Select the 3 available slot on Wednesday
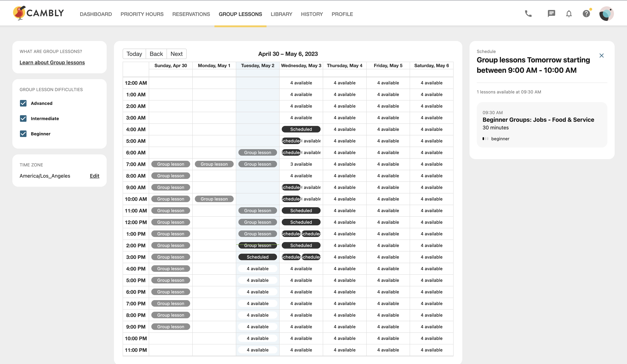Screen dimensions: 627x364 (x=301, y=164)
